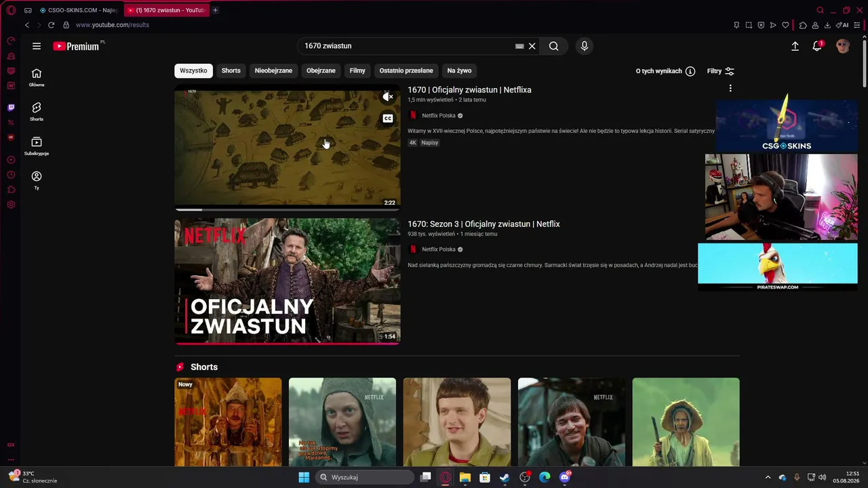Open File Explorer from the taskbar
This screenshot has width=868, height=488.
(x=465, y=477)
